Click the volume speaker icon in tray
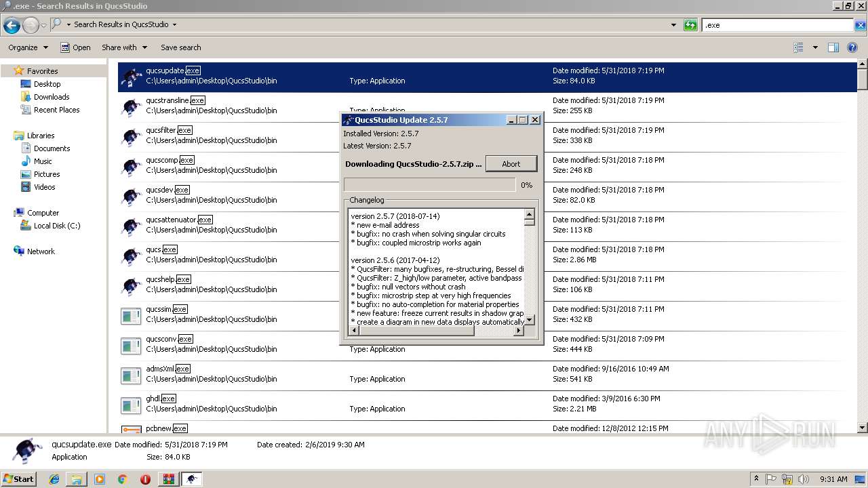 pos(804,479)
